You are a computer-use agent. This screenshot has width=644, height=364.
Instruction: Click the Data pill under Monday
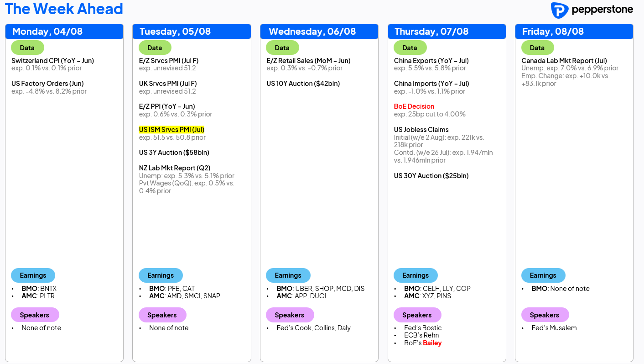(x=27, y=47)
